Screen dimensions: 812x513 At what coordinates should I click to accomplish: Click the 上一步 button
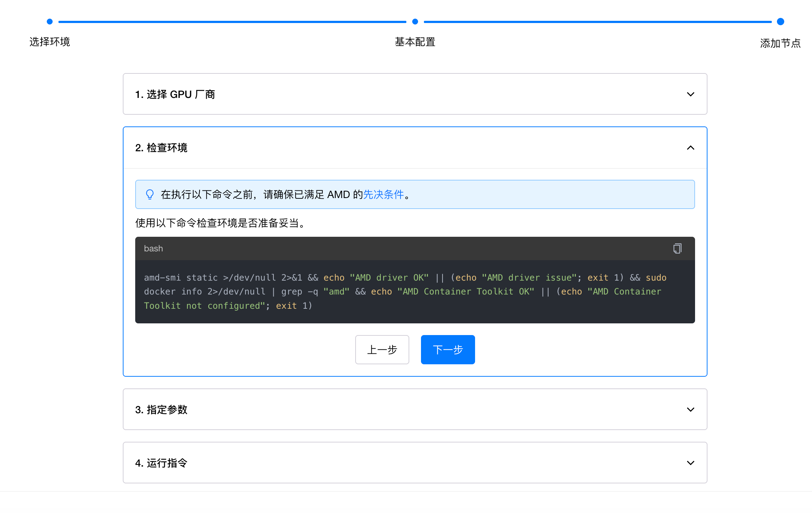(x=382, y=350)
